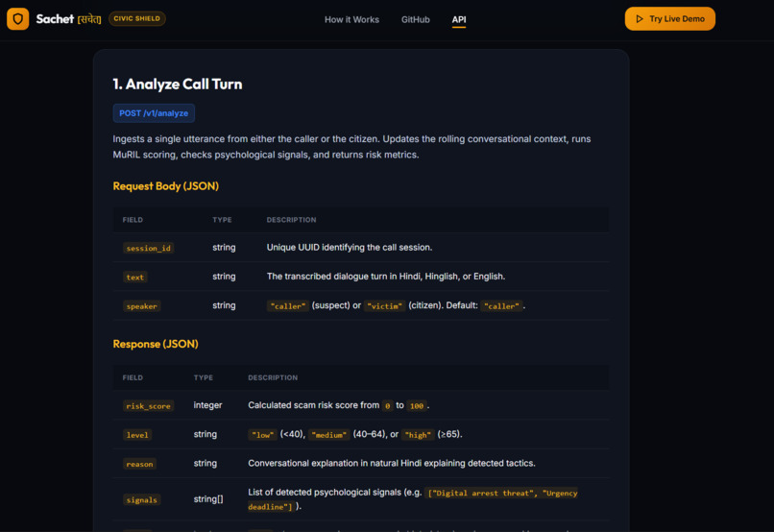This screenshot has height=532, width=774.
Task: Click the 'Ingests a single utterance' paragraph
Action: pyautogui.click(x=351, y=147)
